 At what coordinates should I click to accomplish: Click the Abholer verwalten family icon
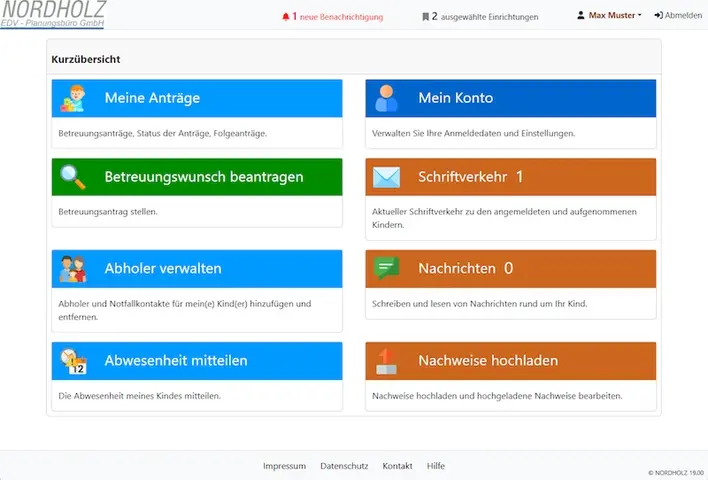pyautogui.click(x=72, y=269)
